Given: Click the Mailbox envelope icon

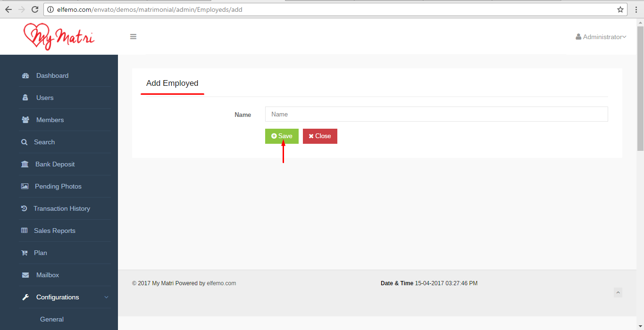Looking at the screenshot, I should [x=25, y=275].
